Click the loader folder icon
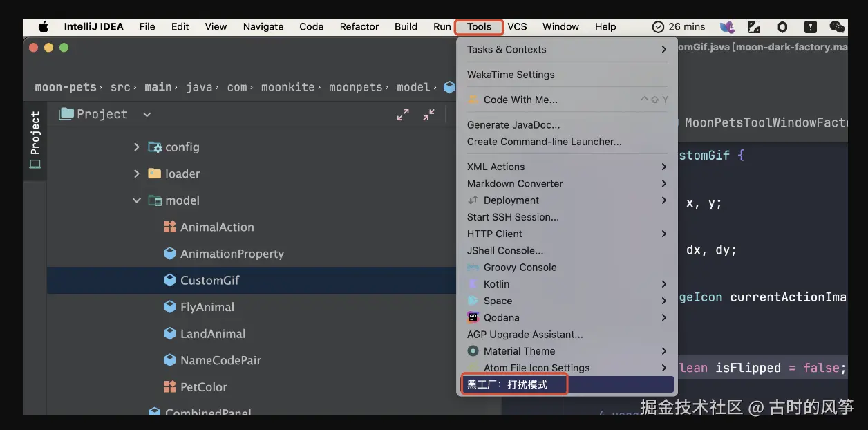The image size is (868, 430). click(155, 174)
